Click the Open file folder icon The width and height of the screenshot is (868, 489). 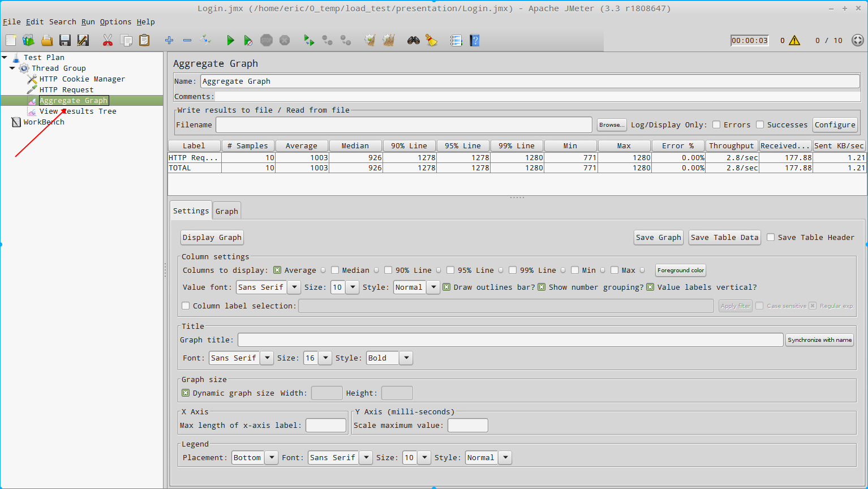pyautogui.click(x=47, y=40)
